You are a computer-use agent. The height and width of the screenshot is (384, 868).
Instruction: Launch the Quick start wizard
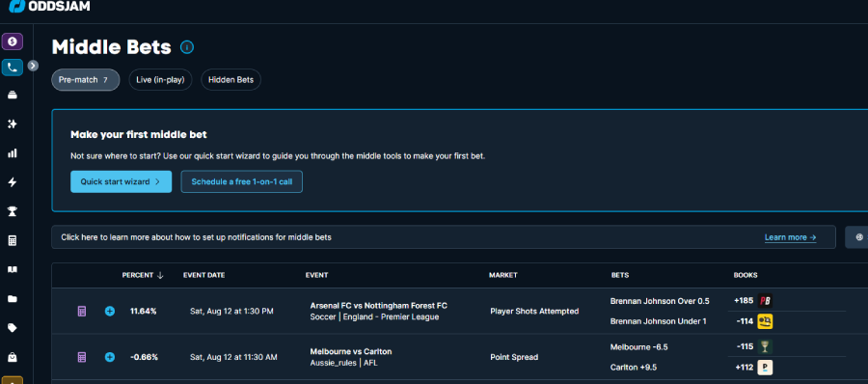(x=122, y=181)
